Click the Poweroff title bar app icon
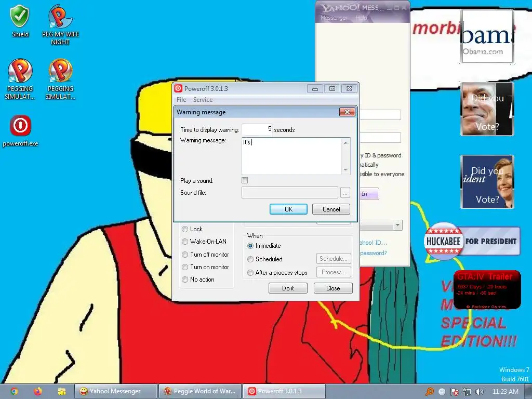The image size is (532, 399). tap(178, 88)
